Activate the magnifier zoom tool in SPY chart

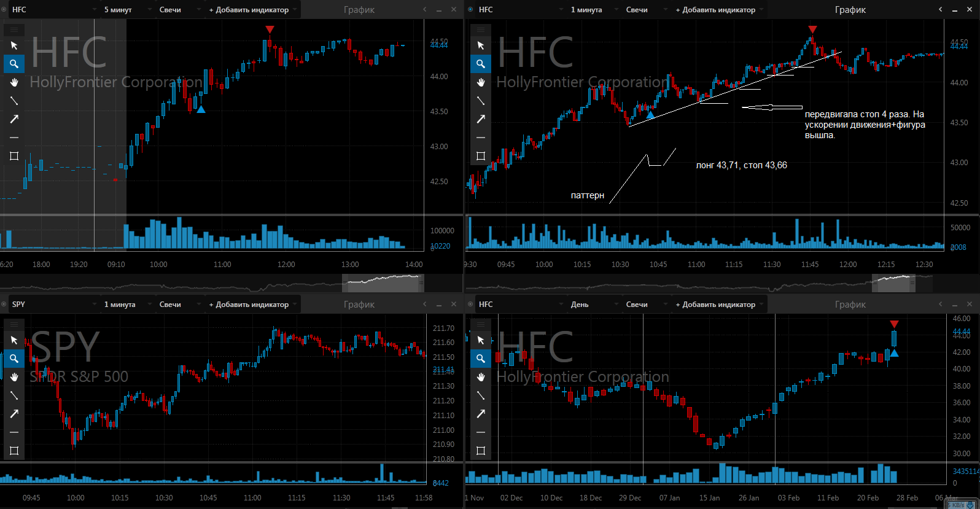click(x=14, y=359)
